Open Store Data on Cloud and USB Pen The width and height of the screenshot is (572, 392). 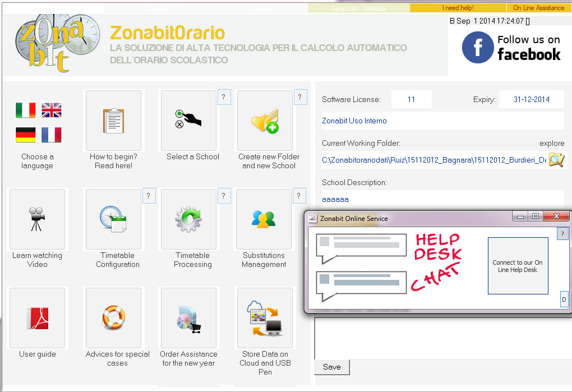265,318
